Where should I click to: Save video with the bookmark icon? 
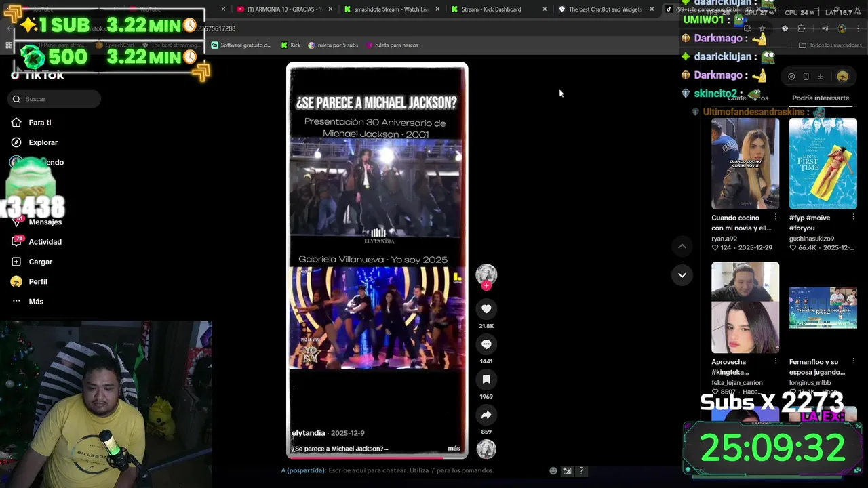pos(486,380)
